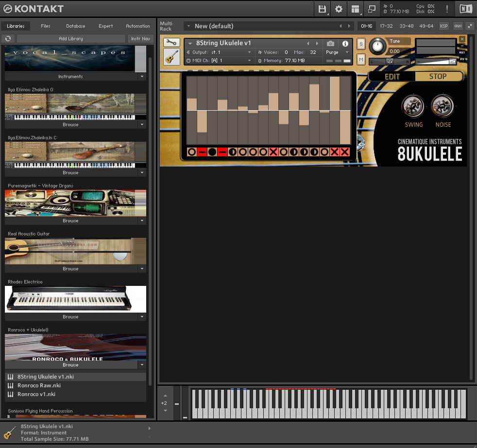Screen dimensions: 477x448
Task: Toggle the aux sends button
Action: pos(458,26)
